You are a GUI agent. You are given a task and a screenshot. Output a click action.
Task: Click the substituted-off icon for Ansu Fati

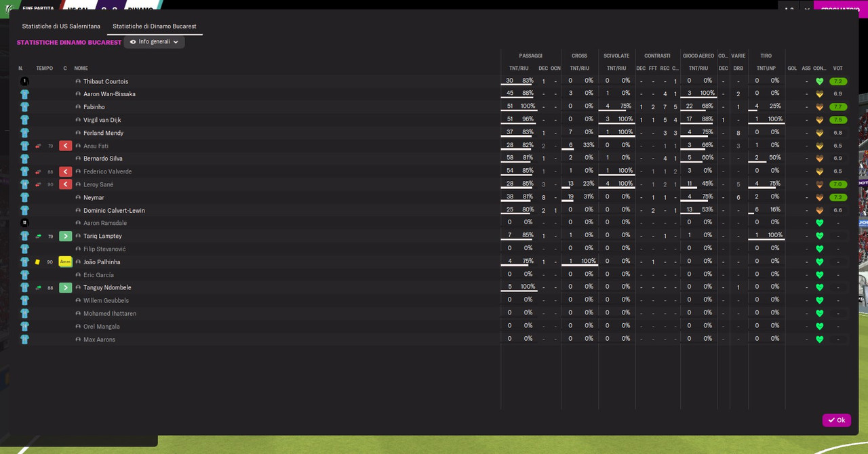click(x=65, y=146)
